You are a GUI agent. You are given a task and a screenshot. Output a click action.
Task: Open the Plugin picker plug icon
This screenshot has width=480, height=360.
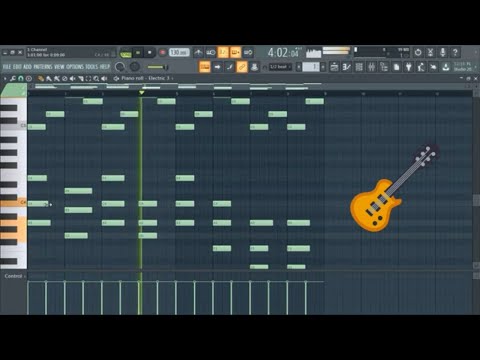click(x=409, y=67)
